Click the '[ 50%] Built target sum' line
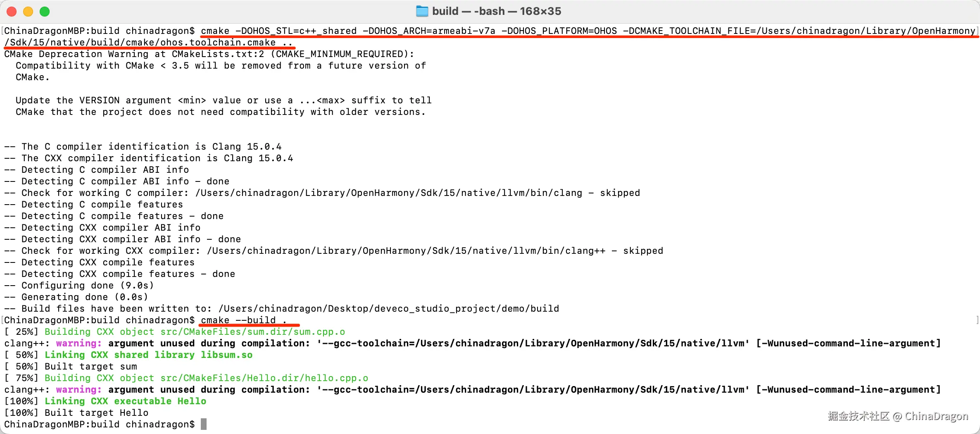This screenshot has height=434, width=980. [x=71, y=367]
